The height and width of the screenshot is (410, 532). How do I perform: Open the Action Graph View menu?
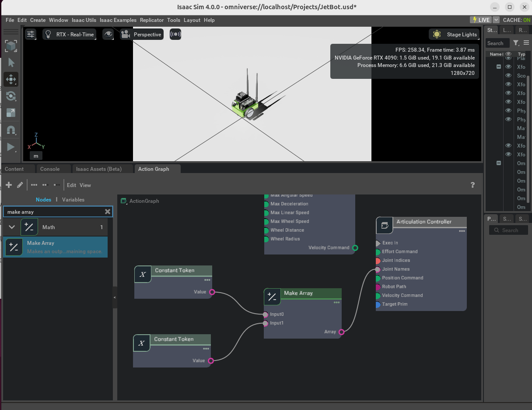click(x=85, y=185)
